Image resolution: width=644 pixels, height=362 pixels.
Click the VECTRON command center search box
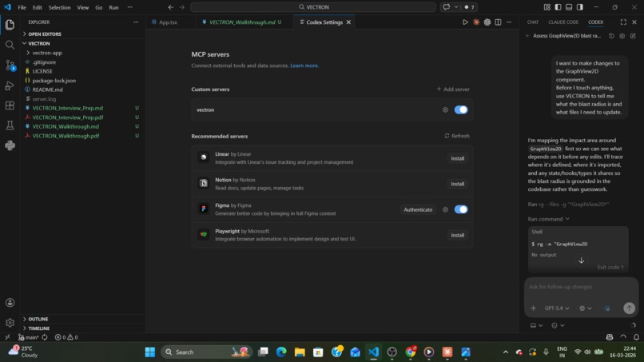pos(313,7)
